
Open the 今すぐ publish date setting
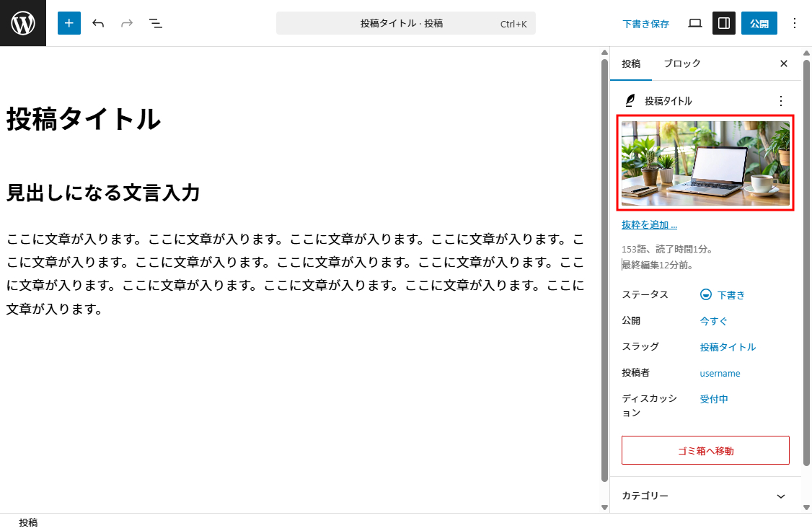[x=714, y=321]
